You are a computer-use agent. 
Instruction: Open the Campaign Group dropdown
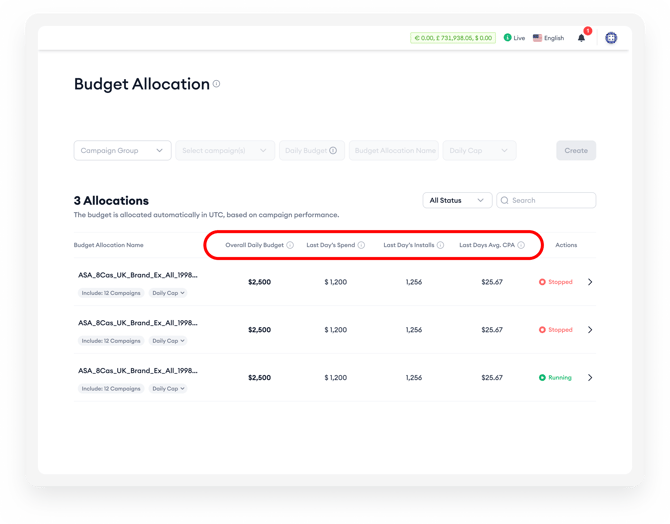pos(122,151)
